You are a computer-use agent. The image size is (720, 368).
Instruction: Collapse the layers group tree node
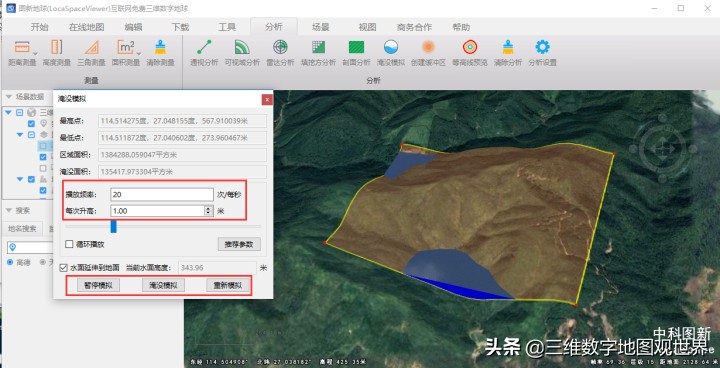[20, 135]
